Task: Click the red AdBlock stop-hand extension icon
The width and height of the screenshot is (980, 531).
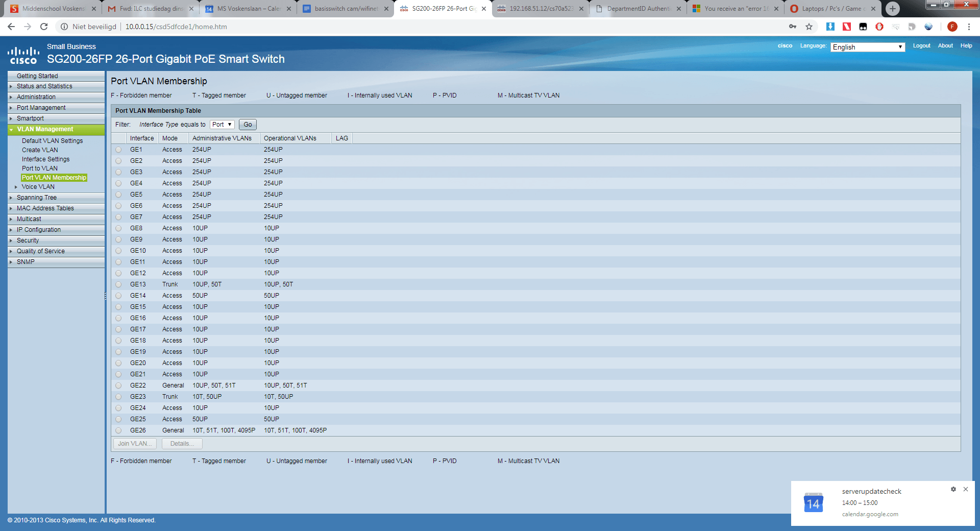Action: coord(879,27)
